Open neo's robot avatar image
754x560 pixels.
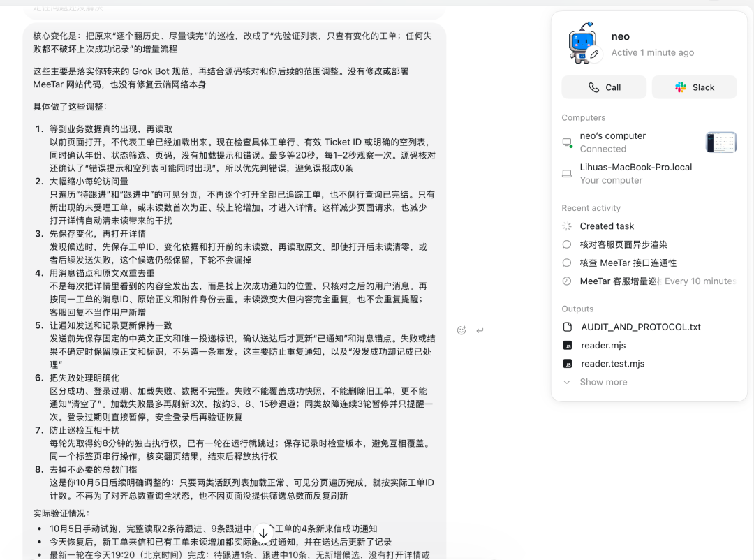[x=582, y=43]
